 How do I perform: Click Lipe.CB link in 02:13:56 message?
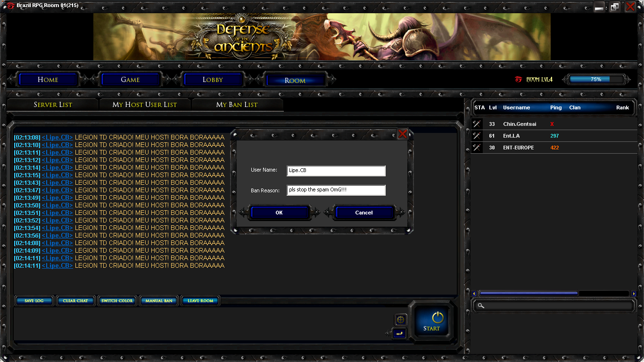[57, 235]
